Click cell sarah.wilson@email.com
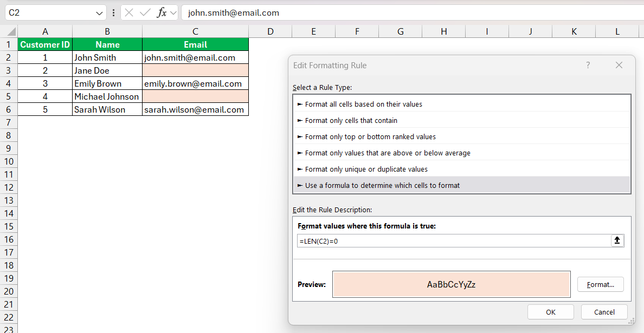The height and width of the screenshot is (333, 644). (x=196, y=109)
